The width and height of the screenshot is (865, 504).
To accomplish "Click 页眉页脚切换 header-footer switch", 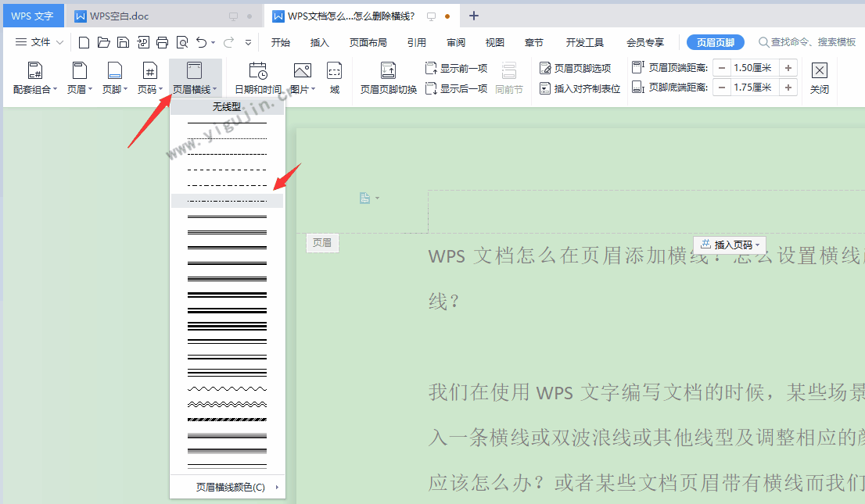I will pyautogui.click(x=389, y=78).
